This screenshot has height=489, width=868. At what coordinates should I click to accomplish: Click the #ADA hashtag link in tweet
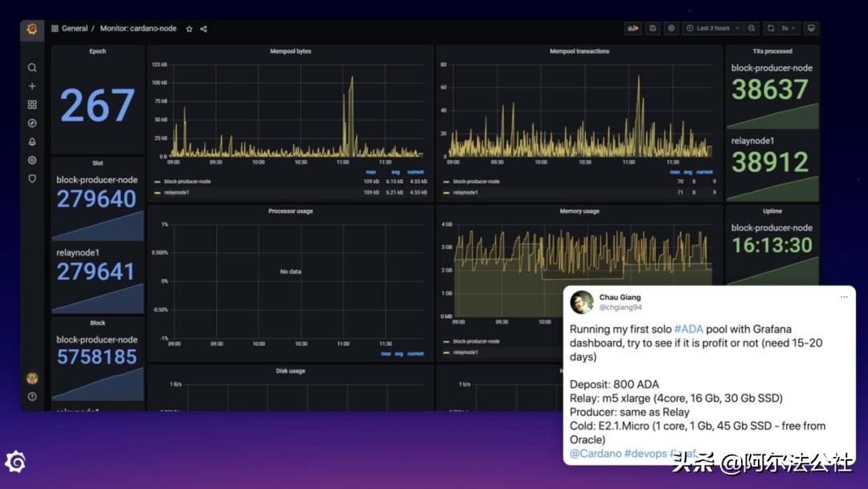pyautogui.click(x=690, y=330)
